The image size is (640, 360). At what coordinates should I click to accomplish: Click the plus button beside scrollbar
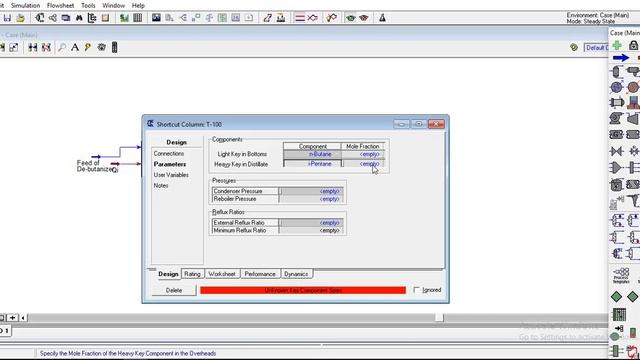coord(12,318)
